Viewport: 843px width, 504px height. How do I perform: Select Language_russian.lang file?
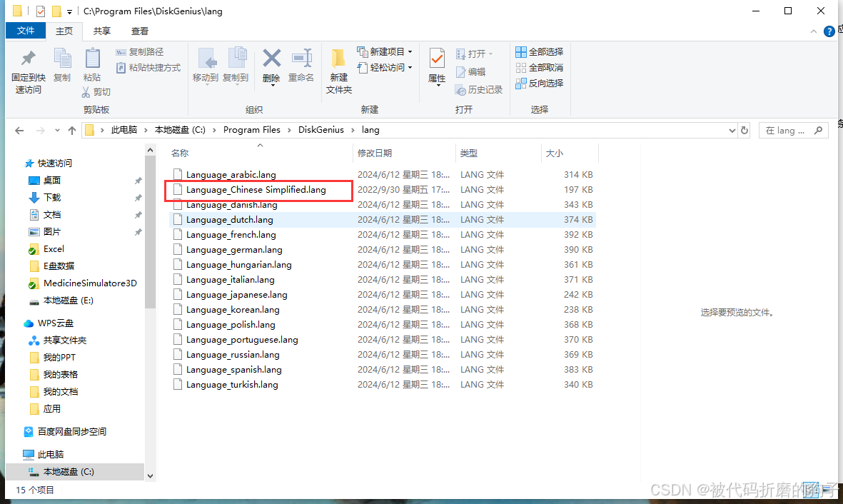[233, 355]
